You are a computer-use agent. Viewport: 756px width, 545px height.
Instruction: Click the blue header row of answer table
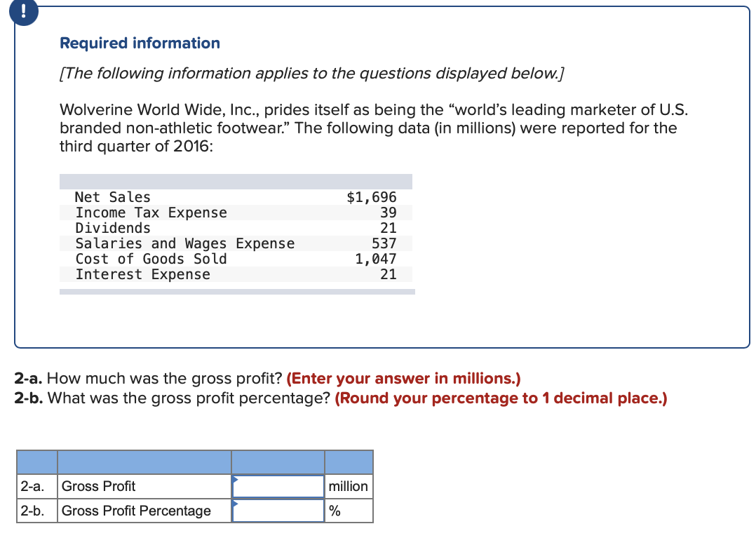(x=194, y=462)
